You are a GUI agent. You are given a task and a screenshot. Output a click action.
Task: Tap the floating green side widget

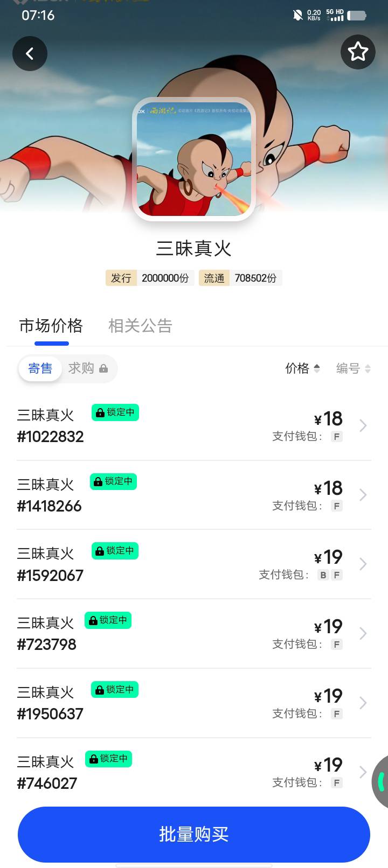tap(380, 781)
